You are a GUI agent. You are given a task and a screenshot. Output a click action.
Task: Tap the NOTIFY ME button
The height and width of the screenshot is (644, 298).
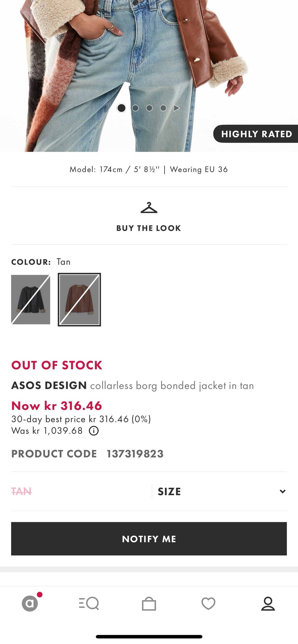pyautogui.click(x=149, y=539)
